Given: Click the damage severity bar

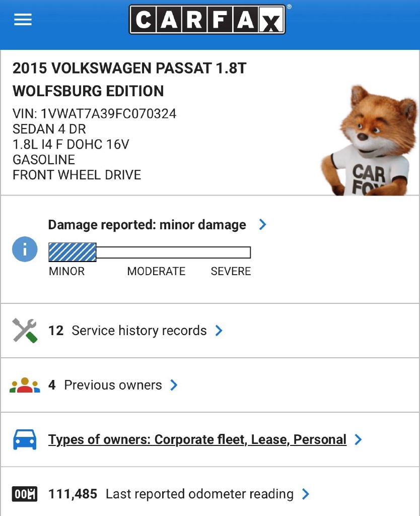Looking at the screenshot, I should click(150, 252).
